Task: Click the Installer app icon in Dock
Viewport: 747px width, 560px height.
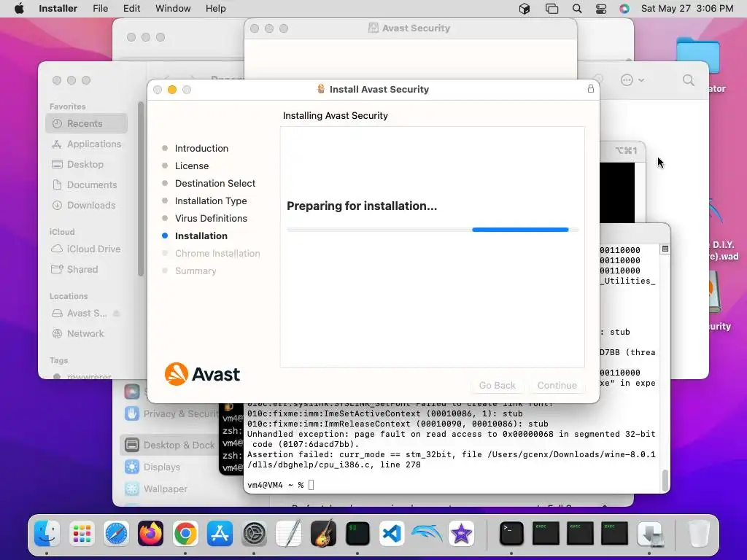Action: click(x=651, y=533)
